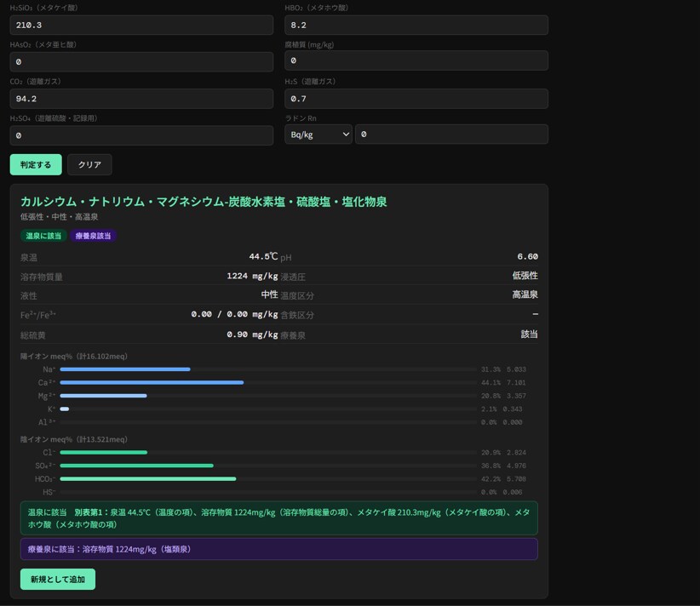Click the 療養泉該当 purple badge
The image size is (700, 606).
(93, 236)
